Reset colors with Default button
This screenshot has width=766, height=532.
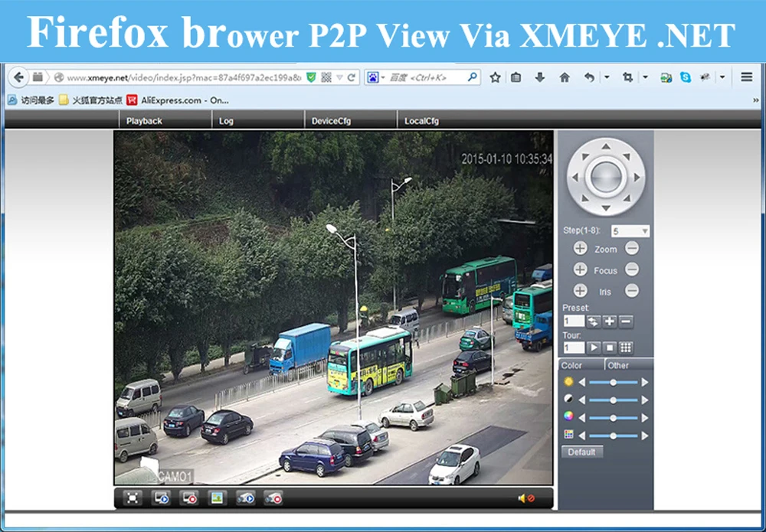pyautogui.click(x=582, y=452)
